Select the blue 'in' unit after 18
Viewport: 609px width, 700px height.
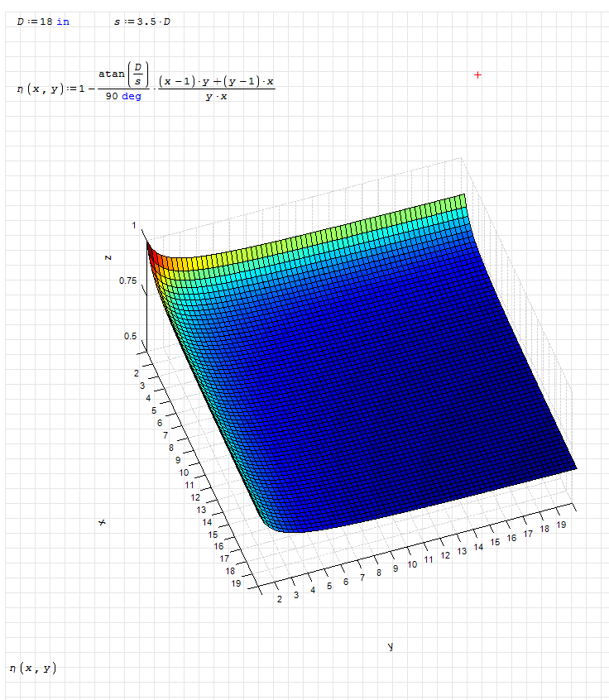(63, 22)
